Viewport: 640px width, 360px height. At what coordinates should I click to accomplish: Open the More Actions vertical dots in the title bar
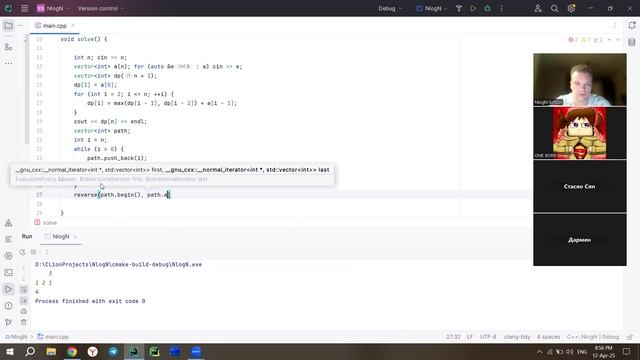pos(502,8)
